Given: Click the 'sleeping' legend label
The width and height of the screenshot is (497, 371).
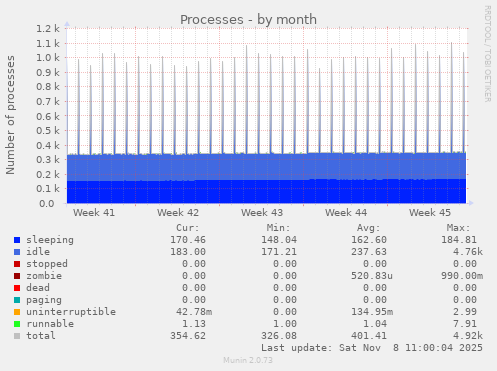Looking at the screenshot, I should (x=50, y=240).
